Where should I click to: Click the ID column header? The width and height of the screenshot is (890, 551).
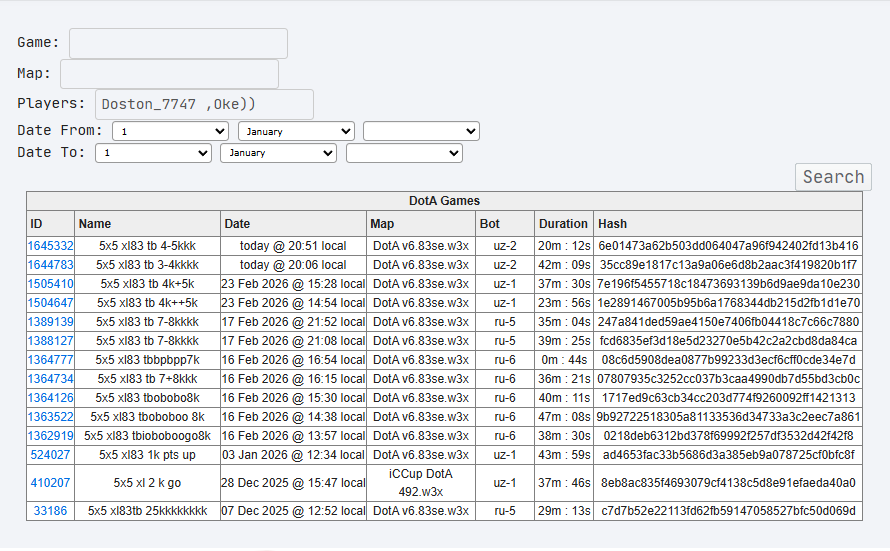[x=51, y=224]
